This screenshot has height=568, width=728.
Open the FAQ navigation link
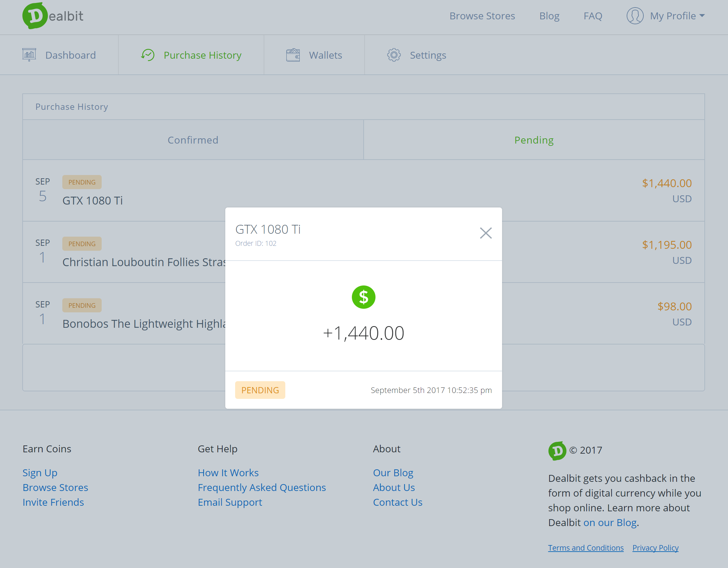tap(593, 16)
